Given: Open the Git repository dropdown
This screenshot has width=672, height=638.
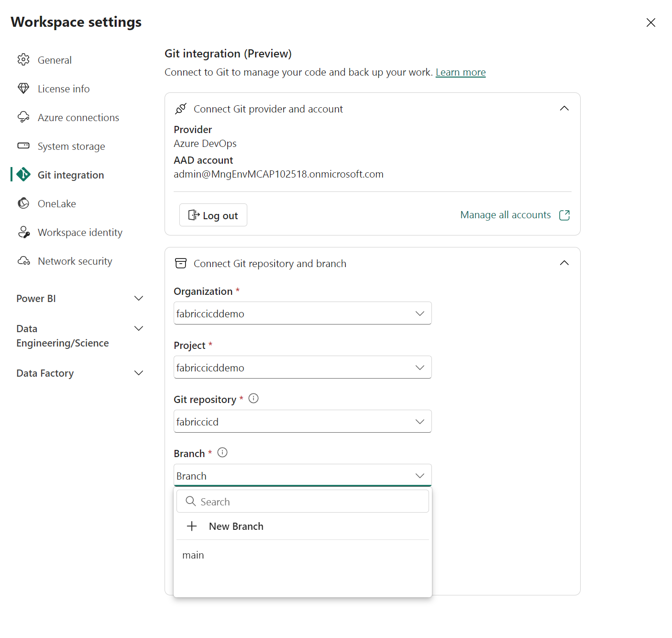Looking at the screenshot, I should pyautogui.click(x=302, y=422).
